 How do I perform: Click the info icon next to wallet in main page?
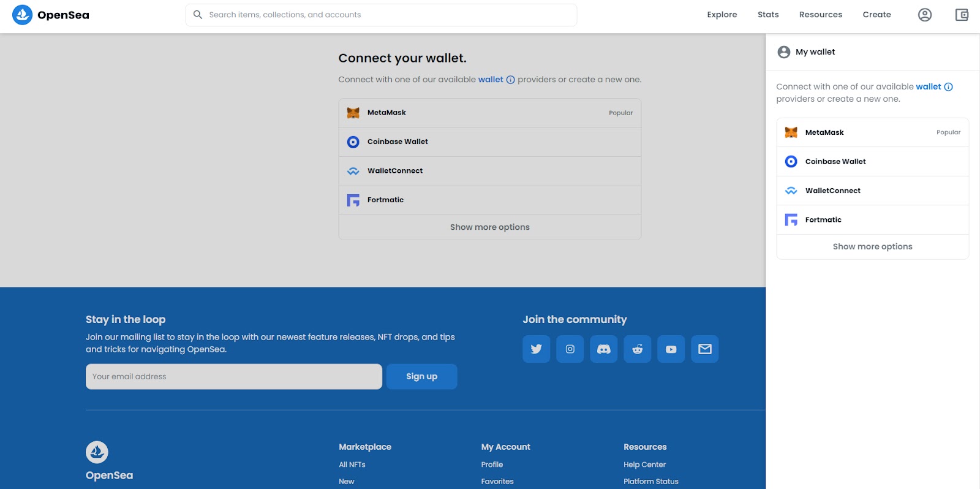tap(511, 80)
